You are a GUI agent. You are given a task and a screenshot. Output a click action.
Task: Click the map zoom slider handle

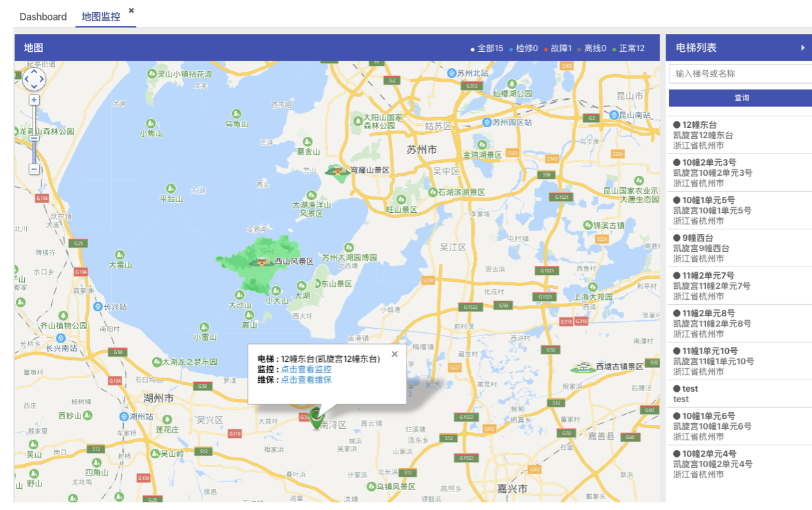pyautogui.click(x=34, y=138)
